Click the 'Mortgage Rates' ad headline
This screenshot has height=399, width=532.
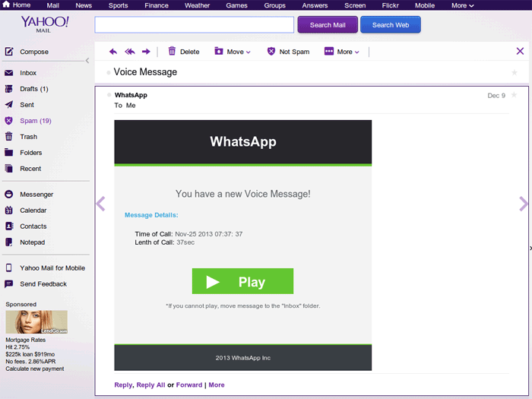[x=25, y=340]
